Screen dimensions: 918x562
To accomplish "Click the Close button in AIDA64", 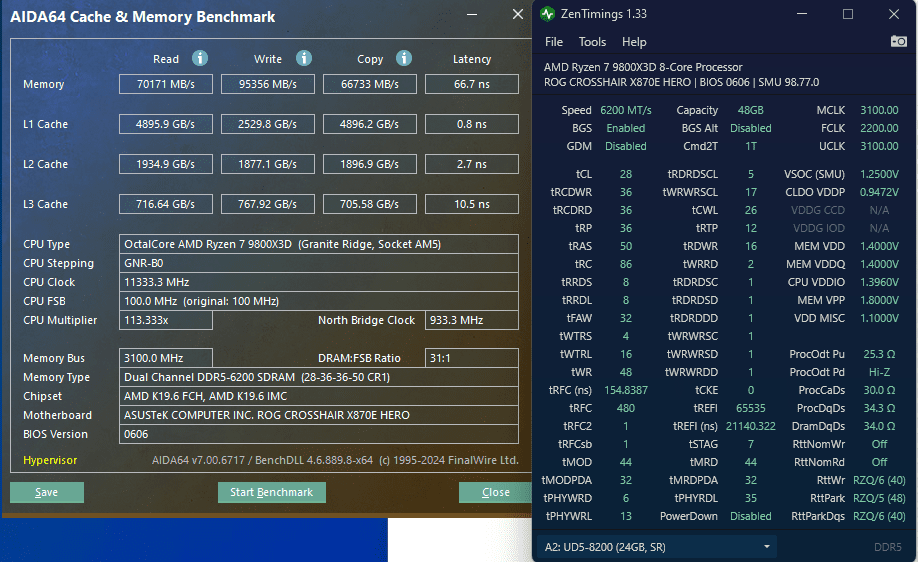I will tap(495, 492).
